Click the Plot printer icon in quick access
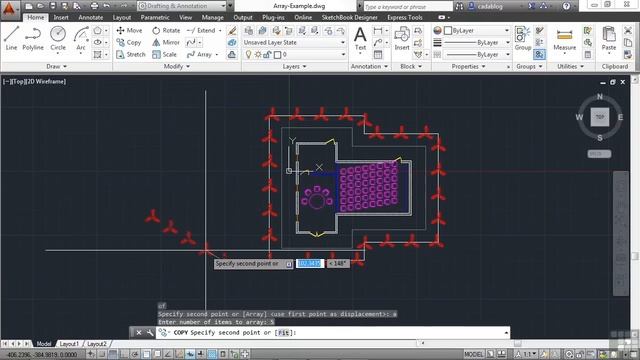Viewport: 640px width, 360px height. coord(94,6)
